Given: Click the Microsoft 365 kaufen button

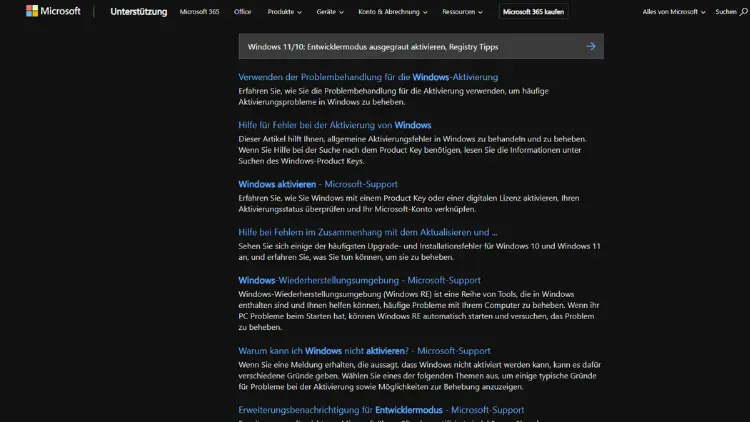Looking at the screenshot, I should coord(533,11).
